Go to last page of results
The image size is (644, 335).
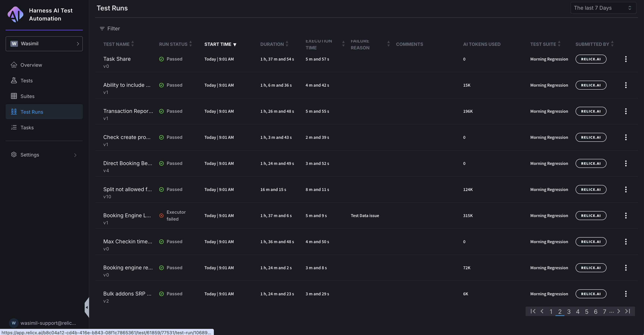[628, 311]
